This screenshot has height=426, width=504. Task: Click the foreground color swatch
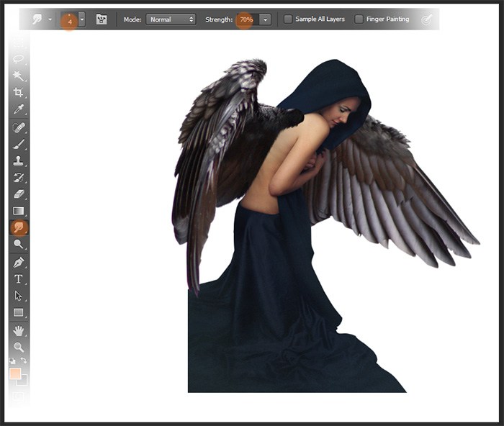click(15, 373)
